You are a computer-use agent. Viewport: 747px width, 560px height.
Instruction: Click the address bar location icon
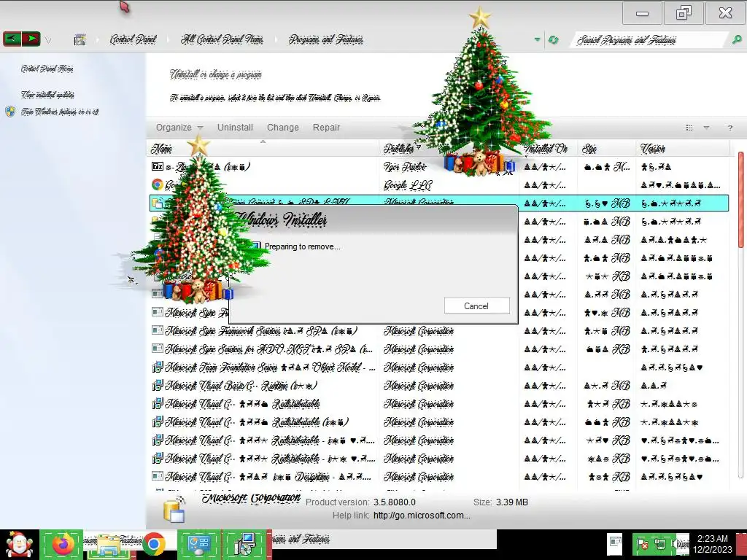(x=80, y=39)
